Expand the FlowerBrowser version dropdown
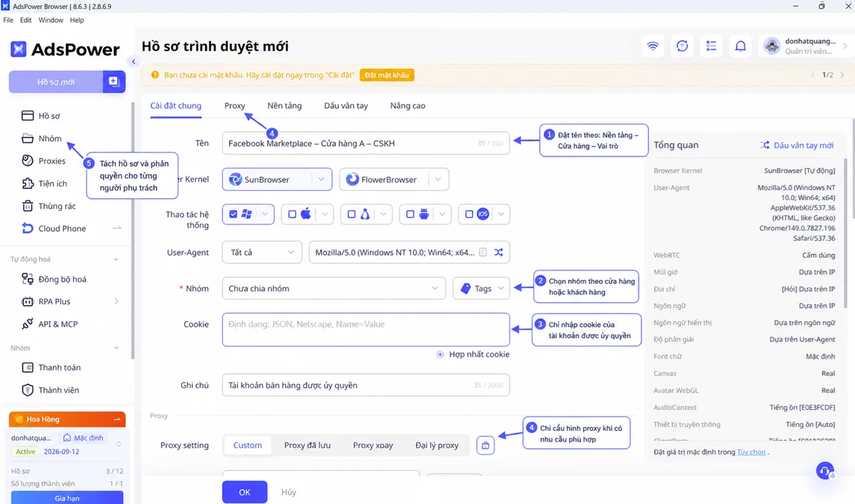Image resolution: width=855 pixels, height=504 pixels. click(x=438, y=180)
